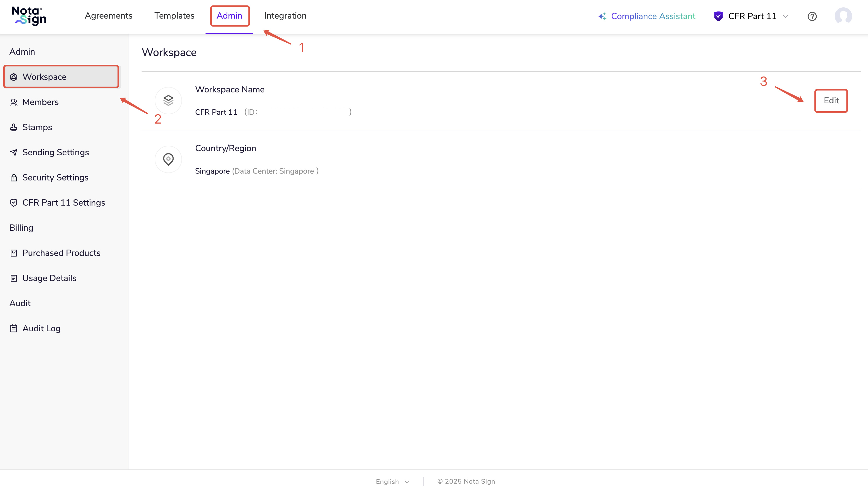Image resolution: width=868 pixels, height=491 pixels.
Task: Click the location pin icon
Action: (168, 159)
